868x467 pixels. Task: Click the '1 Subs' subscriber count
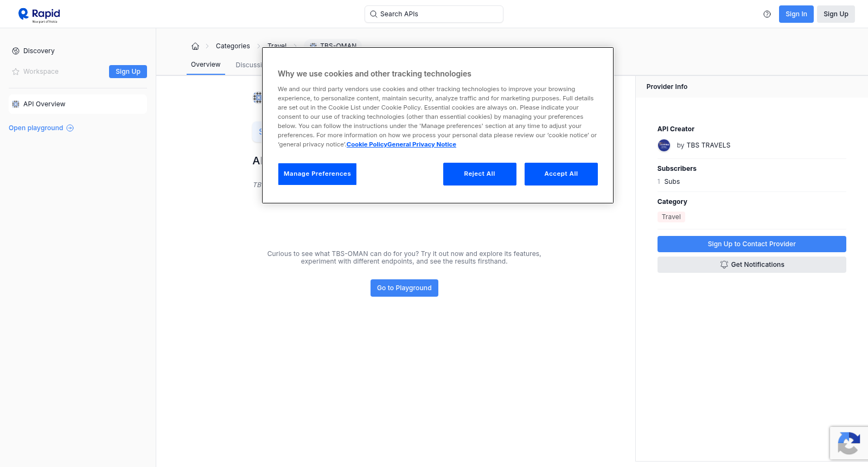click(668, 182)
